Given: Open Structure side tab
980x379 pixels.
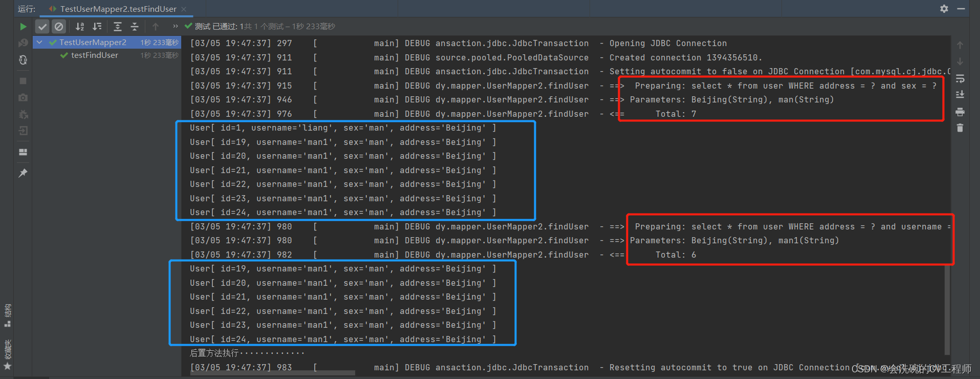Looking at the screenshot, I should click(x=7, y=315).
